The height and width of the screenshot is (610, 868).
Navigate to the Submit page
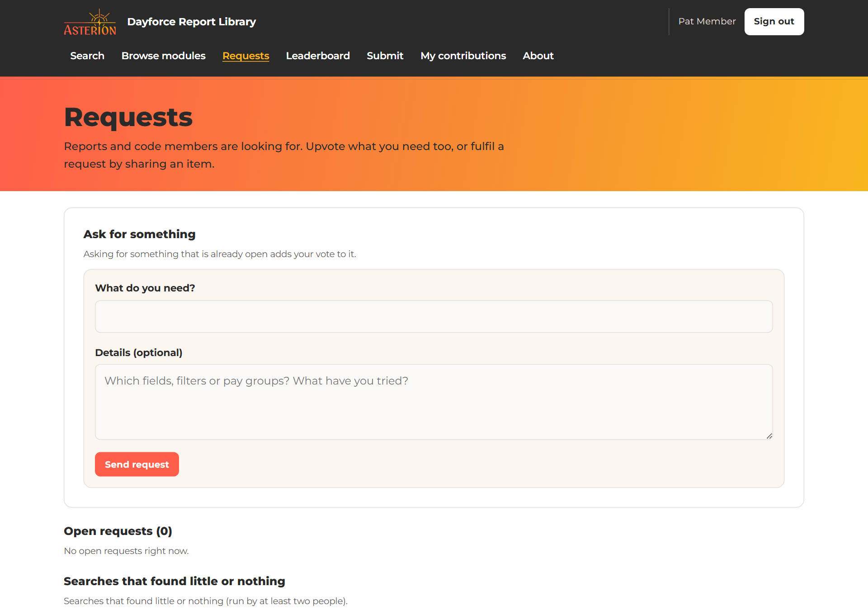pyautogui.click(x=385, y=56)
